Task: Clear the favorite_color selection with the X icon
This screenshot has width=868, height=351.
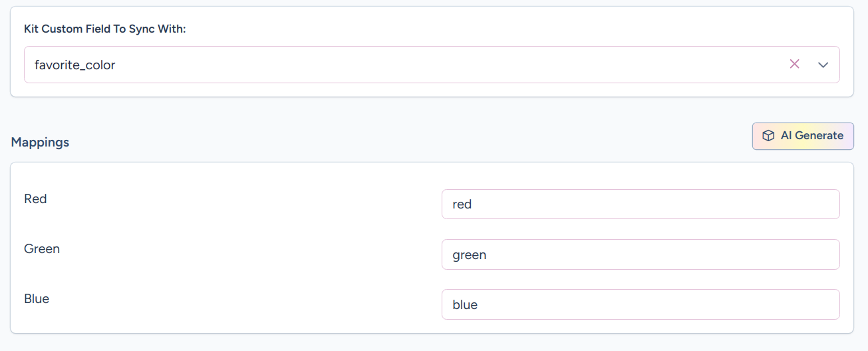Action: [794, 65]
